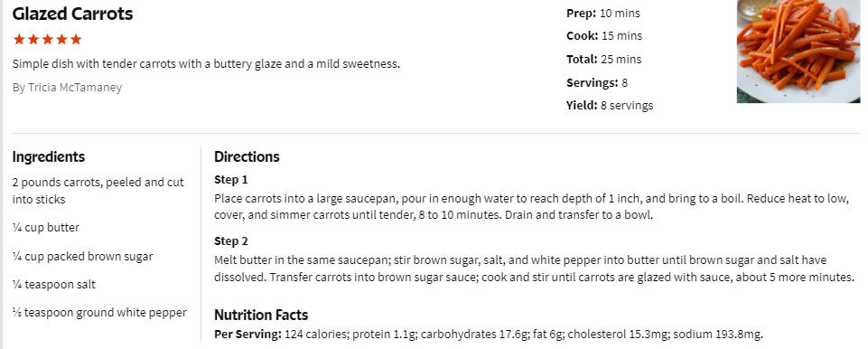This screenshot has height=349, width=868.
Task: Click the Step 1 heading
Action: pos(231,180)
